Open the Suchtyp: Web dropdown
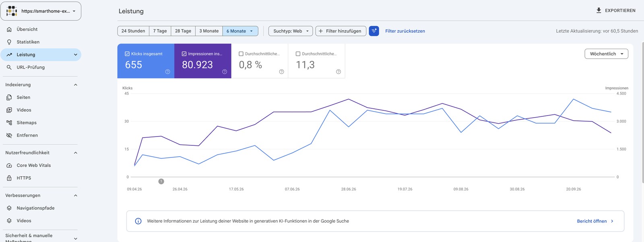This screenshot has width=644, height=242. tap(291, 31)
